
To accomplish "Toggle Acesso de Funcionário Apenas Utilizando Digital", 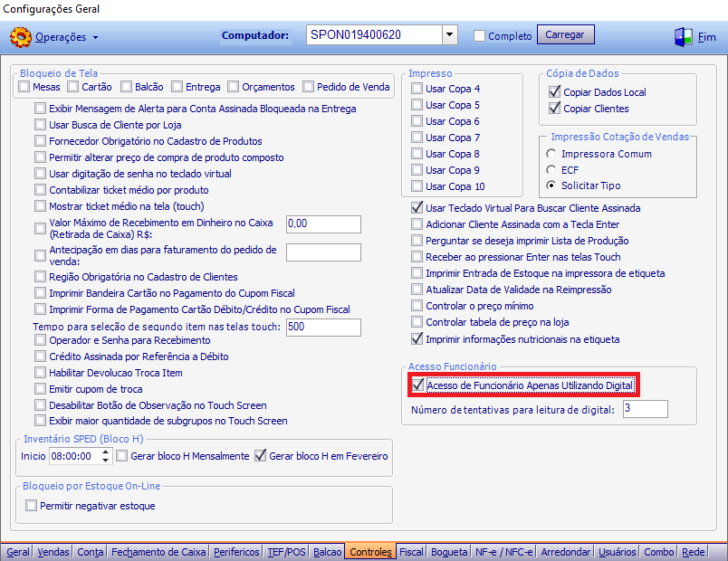I will pyautogui.click(x=417, y=385).
